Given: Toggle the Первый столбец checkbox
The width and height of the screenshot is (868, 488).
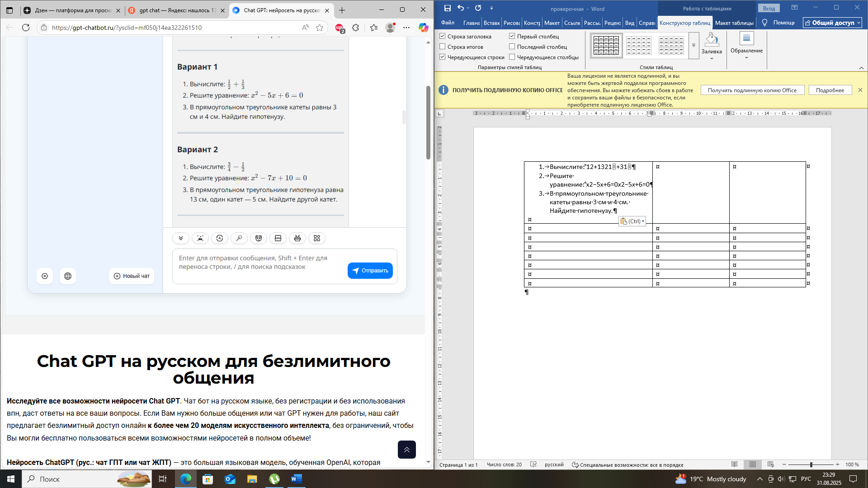Looking at the screenshot, I should coord(512,36).
